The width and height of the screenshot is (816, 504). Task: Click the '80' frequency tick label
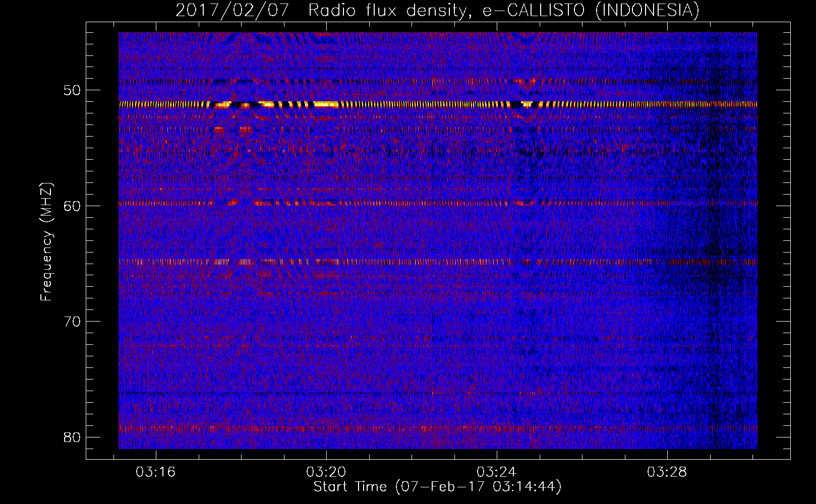72,437
